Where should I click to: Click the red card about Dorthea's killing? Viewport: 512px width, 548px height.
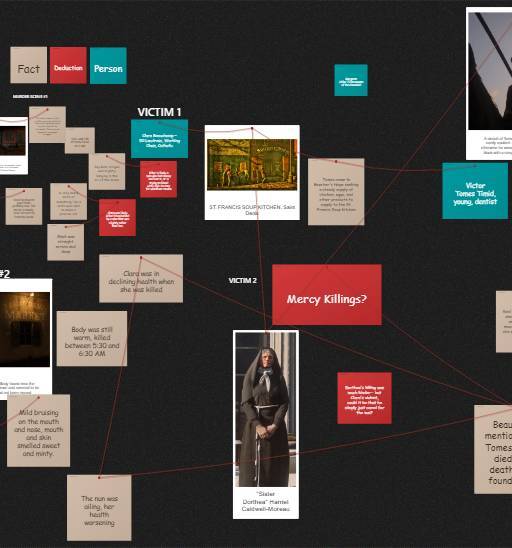point(365,398)
